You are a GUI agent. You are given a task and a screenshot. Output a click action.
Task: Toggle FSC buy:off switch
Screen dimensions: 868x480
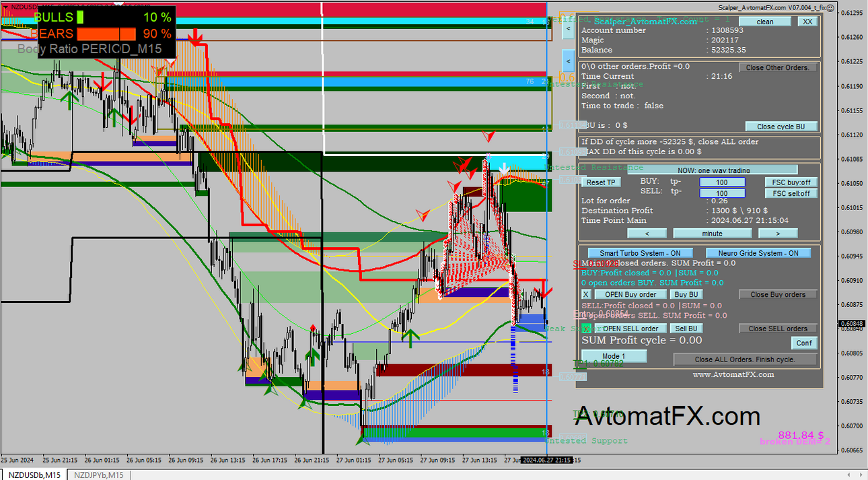point(791,182)
